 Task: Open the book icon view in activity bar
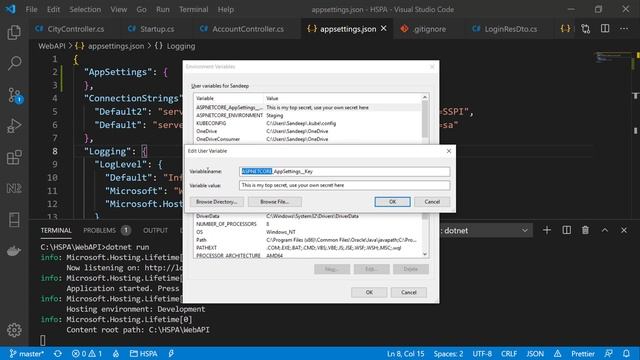point(14,220)
